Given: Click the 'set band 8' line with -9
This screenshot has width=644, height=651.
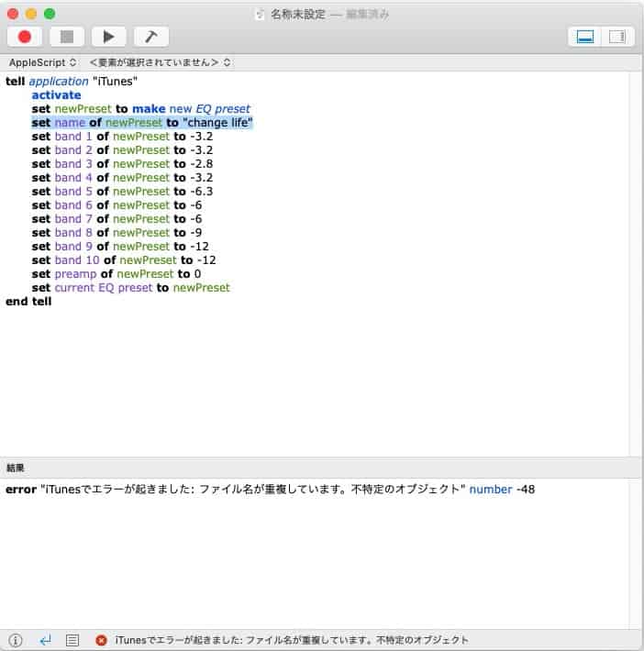Looking at the screenshot, I should 117,232.
